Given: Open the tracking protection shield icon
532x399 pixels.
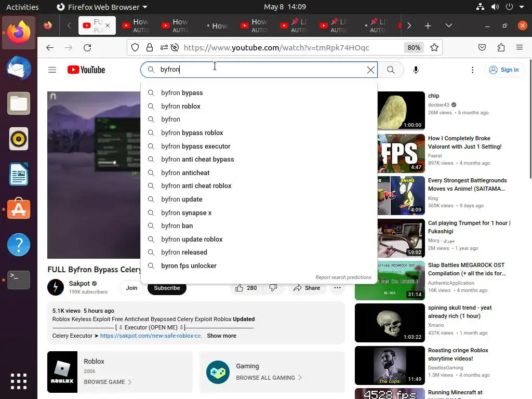Looking at the screenshot, I should point(135,47).
